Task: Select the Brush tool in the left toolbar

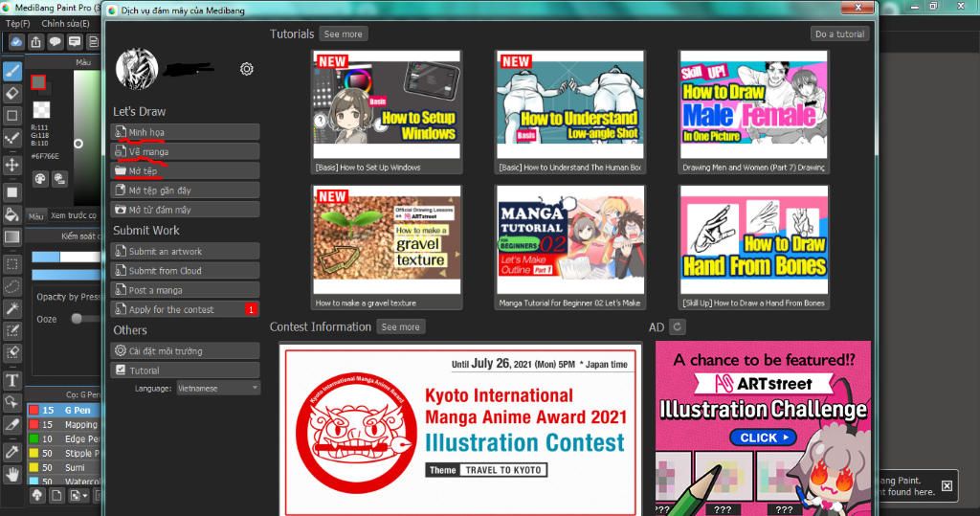Action: click(x=11, y=71)
